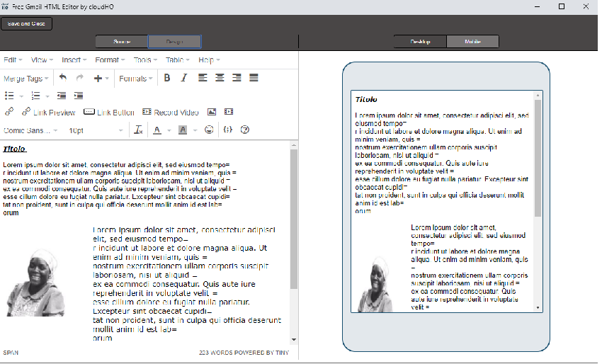Open the Comic Sans font family dropdown
The width and height of the screenshot is (602, 364).
pos(30,130)
